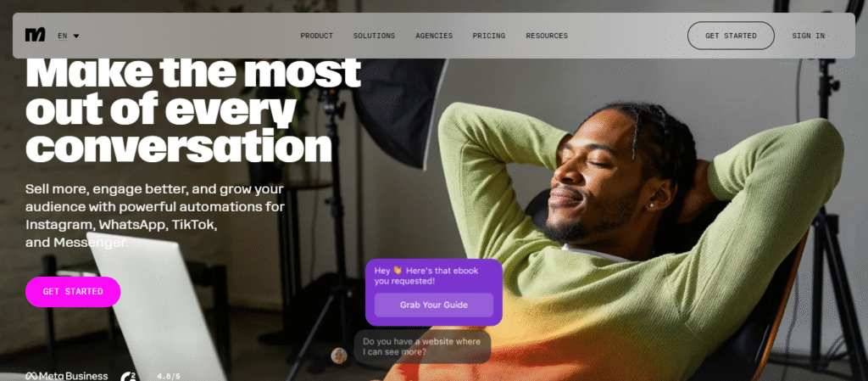This screenshot has height=381, width=868.
Task: Click the outlined Get Started button in navbar
Action: click(731, 36)
